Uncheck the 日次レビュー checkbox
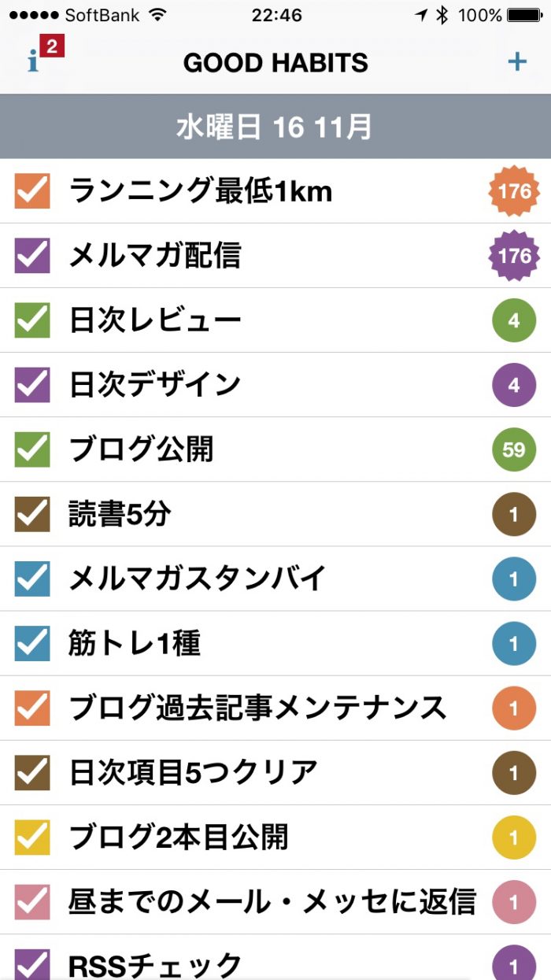This screenshot has height=980, width=551. (x=32, y=320)
